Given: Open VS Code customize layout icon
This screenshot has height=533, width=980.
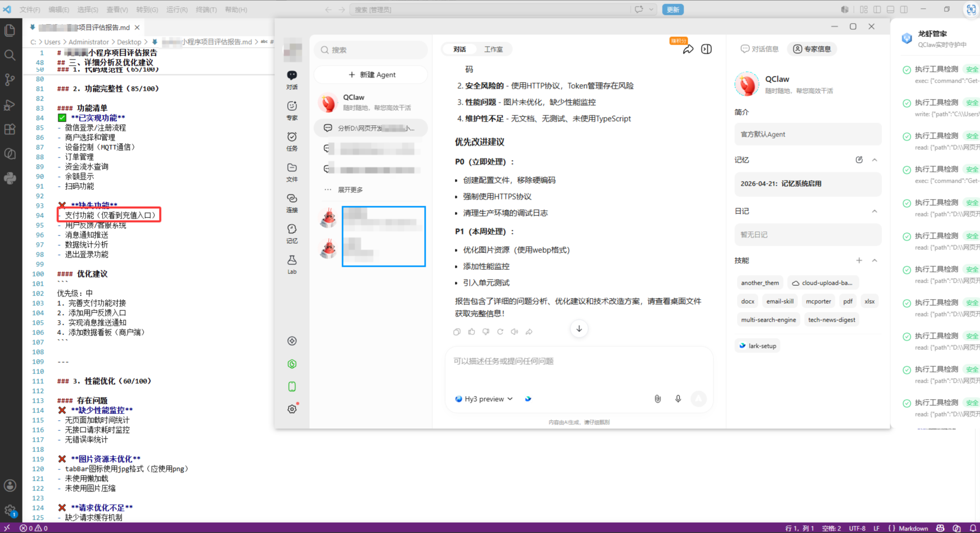Looking at the screenshot, I should pos(864,9).
